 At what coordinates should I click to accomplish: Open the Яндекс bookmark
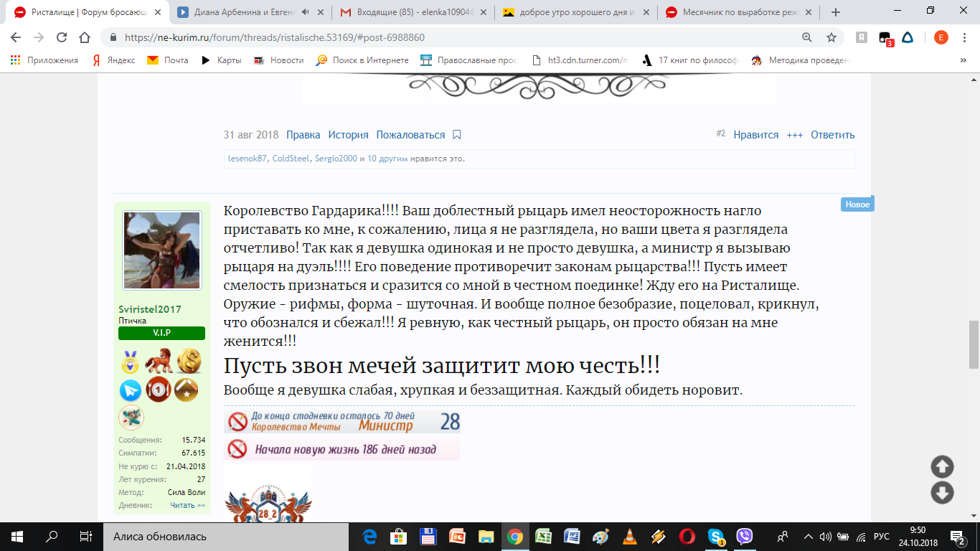pyautogui.click(x=113, y=60)
